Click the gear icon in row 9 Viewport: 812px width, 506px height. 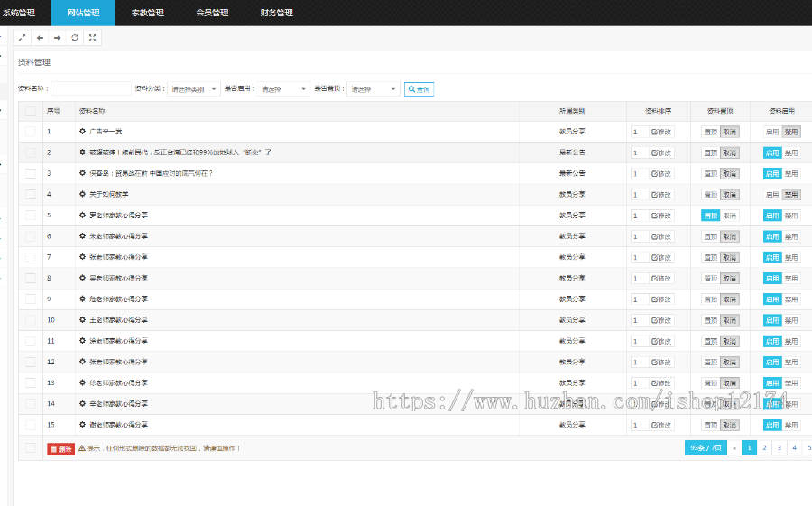(82, 299)
